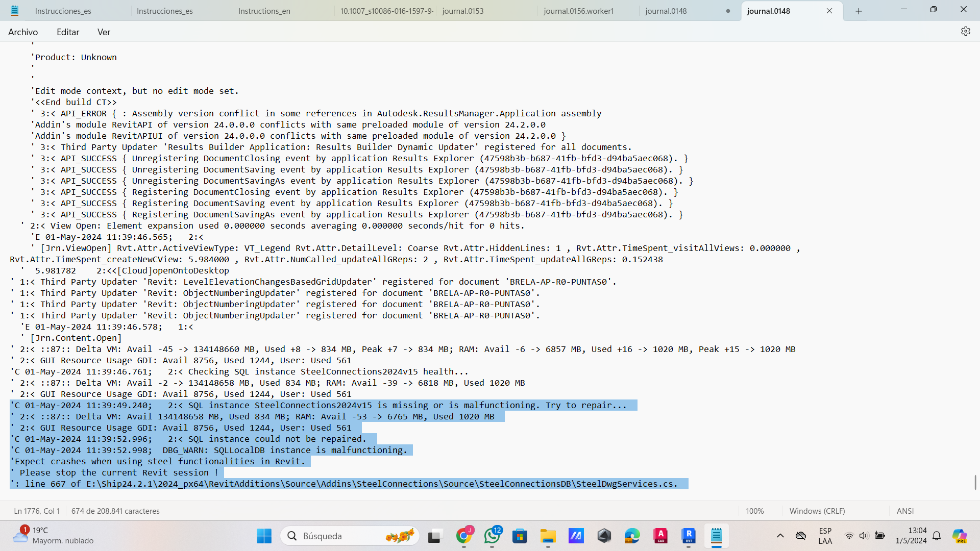Open File Explorer taskbar icon

click(x=548, y=536)
